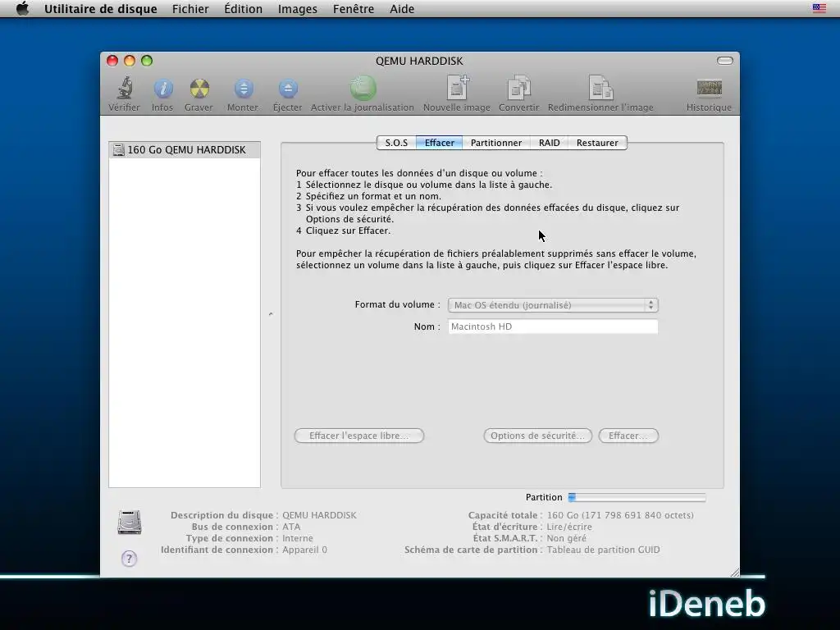Click the Vérifier microscope icon
The width and height of the screenshot is (840, 630).
tap(125, 88)
